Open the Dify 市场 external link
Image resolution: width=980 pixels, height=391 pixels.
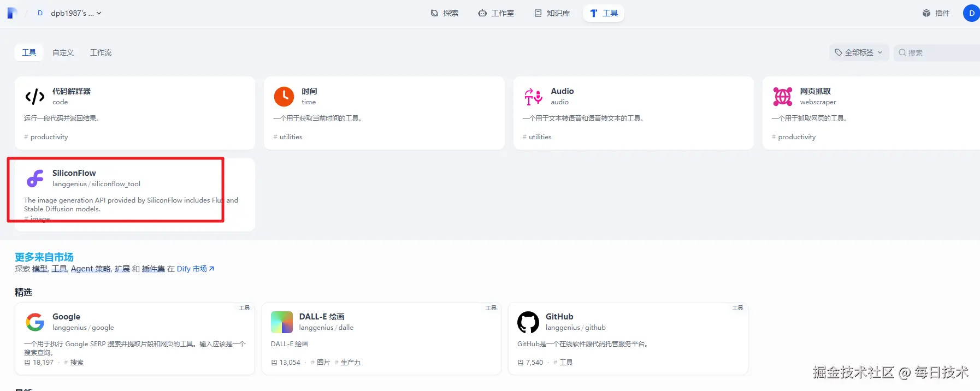coord(195,269)
